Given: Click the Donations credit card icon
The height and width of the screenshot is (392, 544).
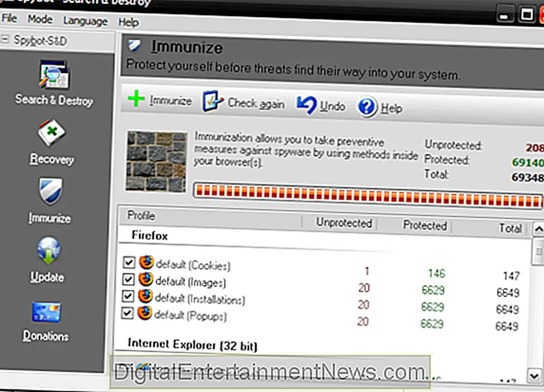Looking at the screenshot, I should pos(46,312).
